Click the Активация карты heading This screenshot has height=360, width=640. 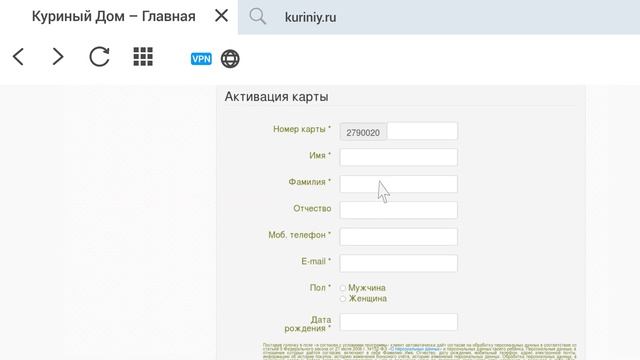(276, 97)
